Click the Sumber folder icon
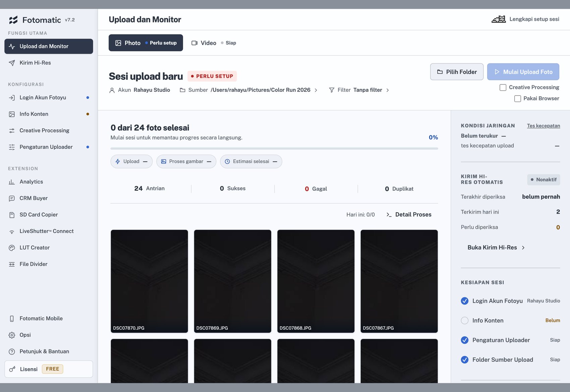Screen dimensions: 570x392 (182, 90)
